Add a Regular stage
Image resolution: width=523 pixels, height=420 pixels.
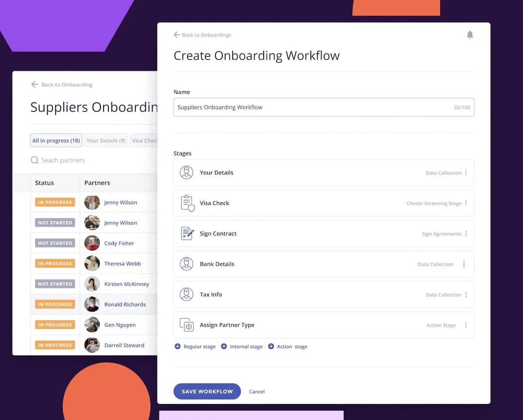click(x=195, y=347)
